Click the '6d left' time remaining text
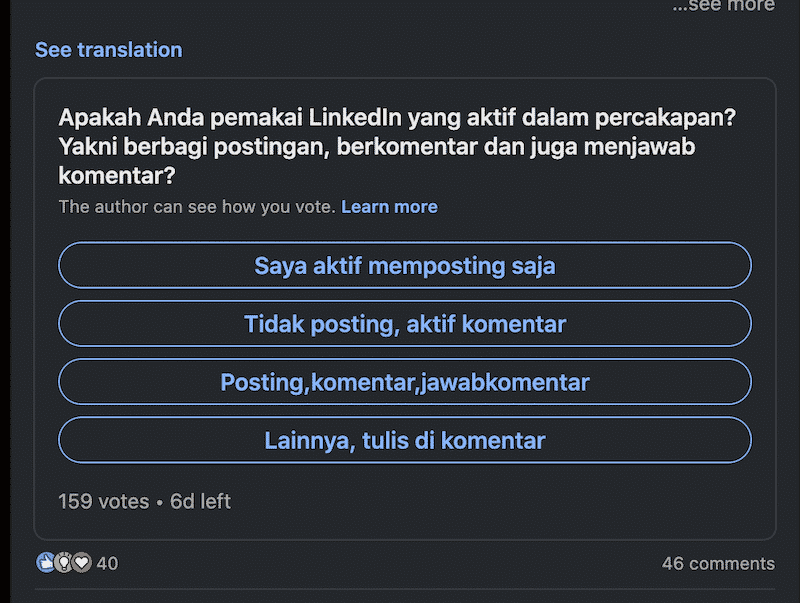Screen dimensions: 800x603 point(200,501)
